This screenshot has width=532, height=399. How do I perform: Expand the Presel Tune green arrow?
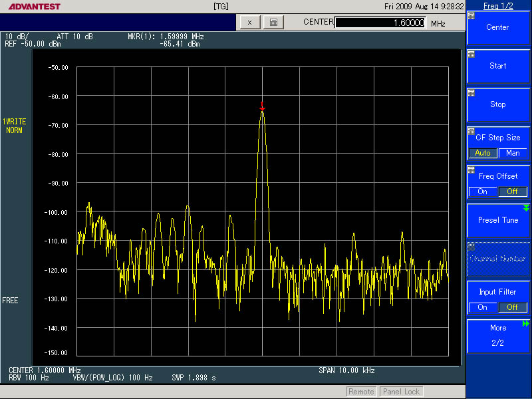click(526, 208)
